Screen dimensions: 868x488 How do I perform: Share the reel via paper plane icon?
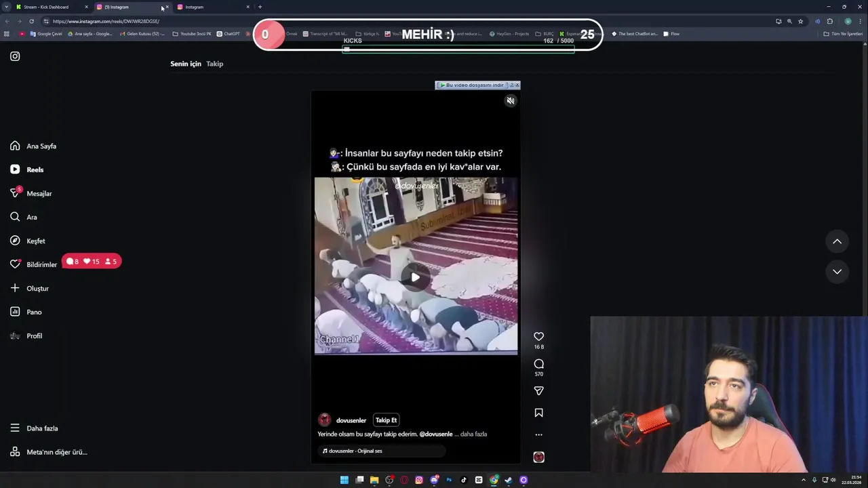pyautogui.click(x=538, y=391)
